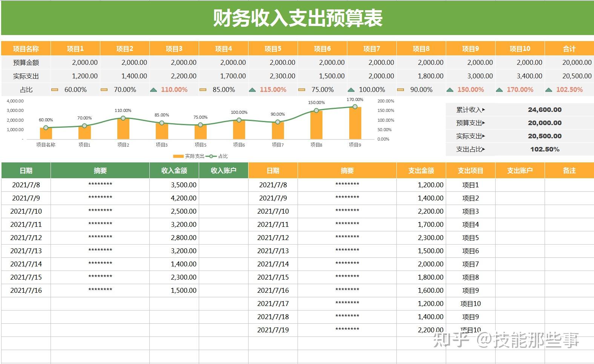Select the orange bar above 项目9 axis label
594x364 pixels.
(x=355, y=123)
